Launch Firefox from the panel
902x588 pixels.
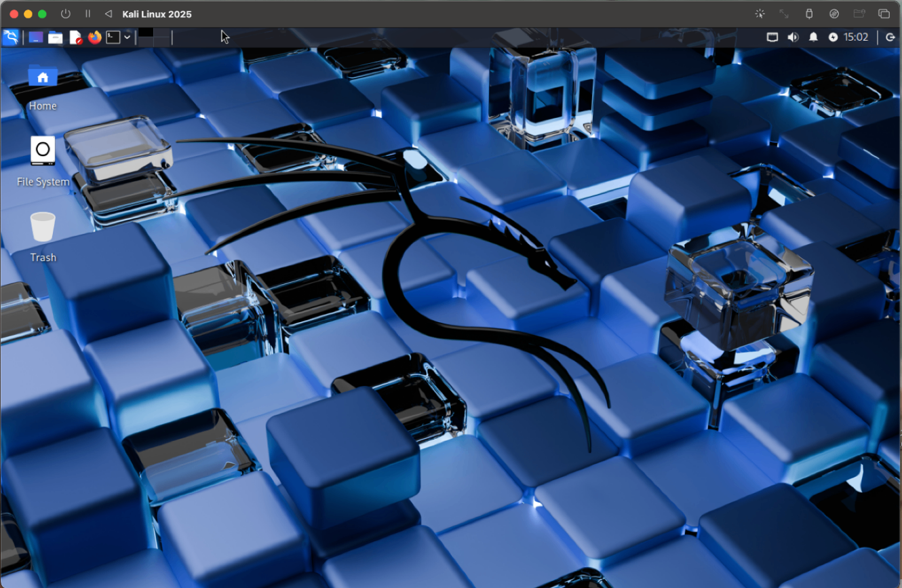(94, 37)
